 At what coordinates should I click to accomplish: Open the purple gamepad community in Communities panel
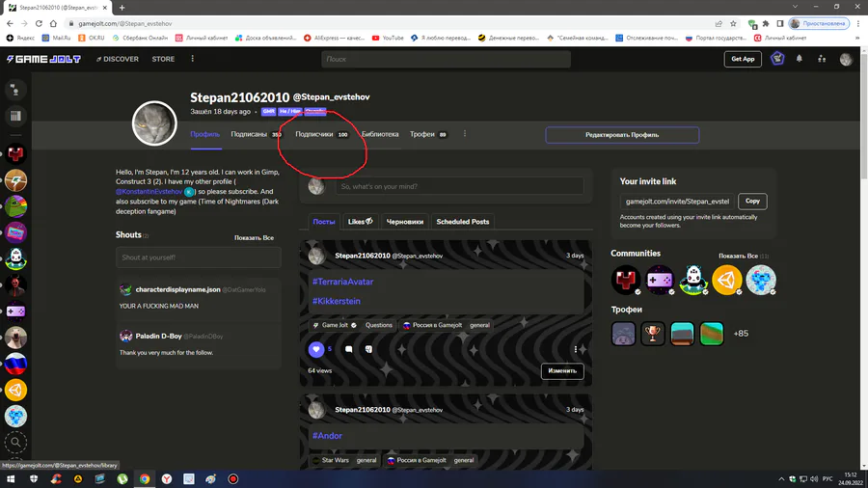click(x=660, y=280)
